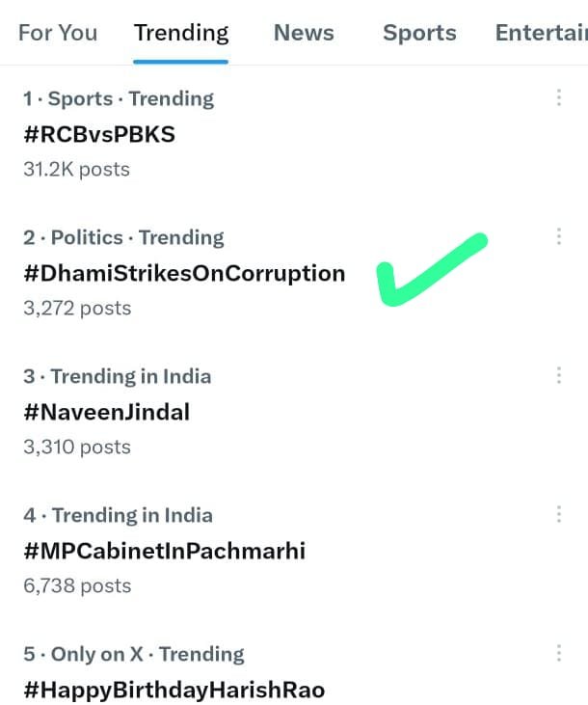The image size is (588, 705).
Task: Open more options for #RCBvsPBKS trend
Action: pos(559,98)
